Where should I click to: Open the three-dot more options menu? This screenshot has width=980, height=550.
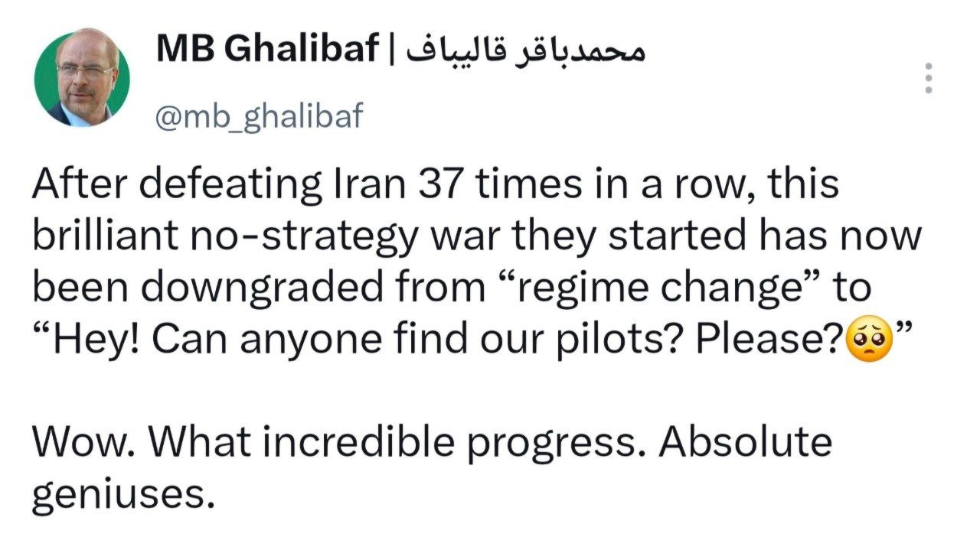pos(929,78)
